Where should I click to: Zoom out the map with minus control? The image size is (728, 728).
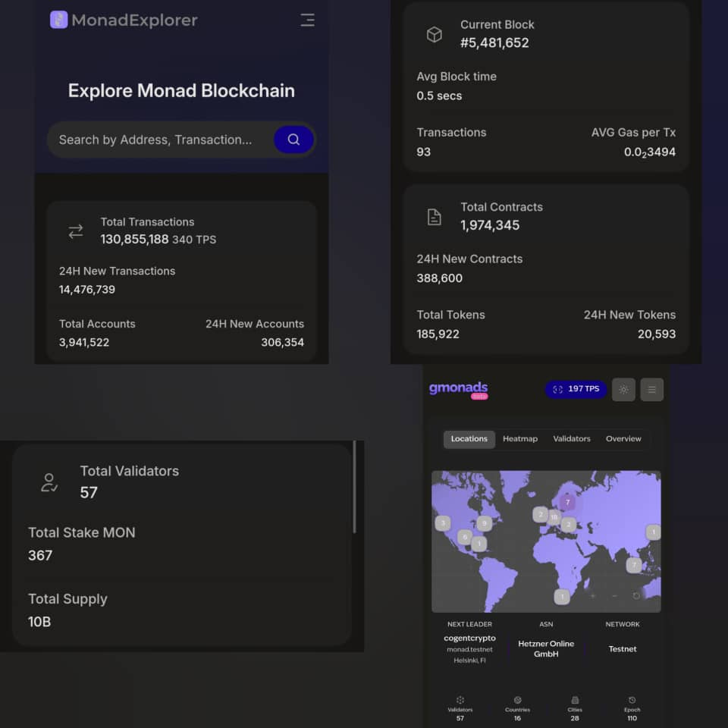coord(615,596)
